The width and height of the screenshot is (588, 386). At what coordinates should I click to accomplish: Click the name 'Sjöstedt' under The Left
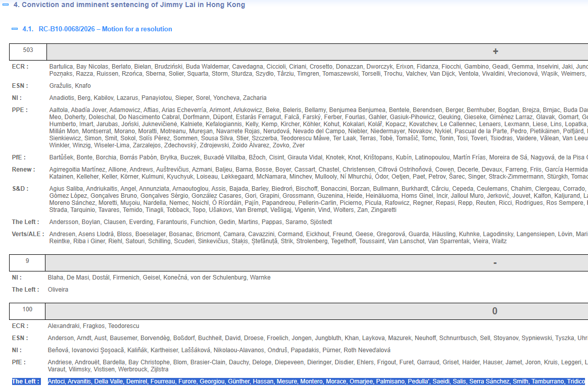(x=321, y=222)
